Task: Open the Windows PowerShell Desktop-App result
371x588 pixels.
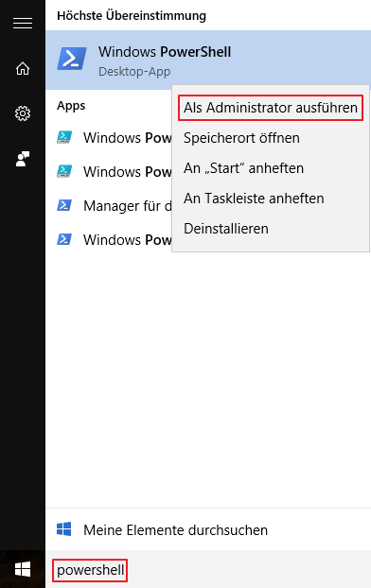Action: tap(208, 60)
